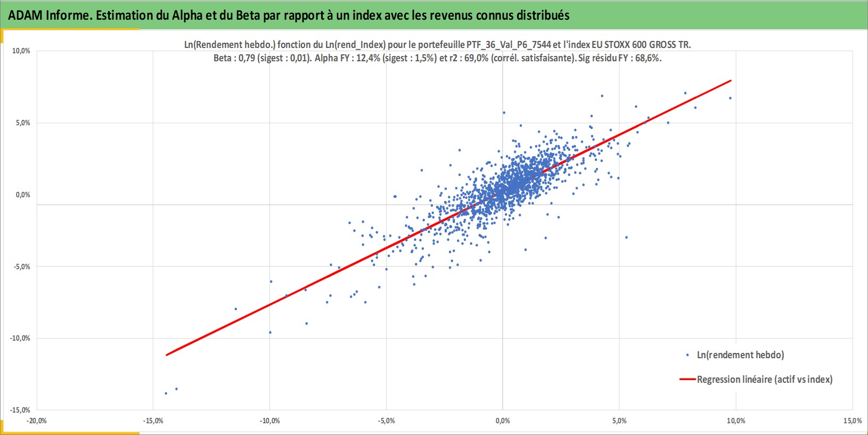Screen dimensions: 868x435
Task: Click the y-axis label '-15,0%'
Action: (20, 410)
